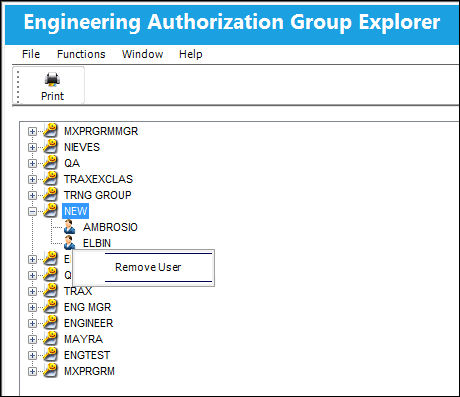
Task: Expand the TRAX group node
Action: 32,291
